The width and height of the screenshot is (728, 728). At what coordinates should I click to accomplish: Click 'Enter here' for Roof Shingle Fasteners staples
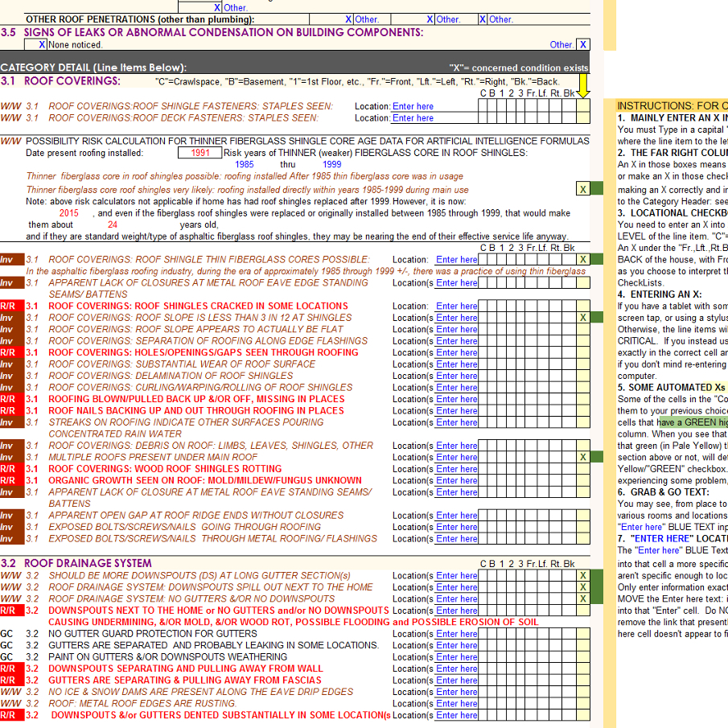pyautogui.click(x=413, y=106)
